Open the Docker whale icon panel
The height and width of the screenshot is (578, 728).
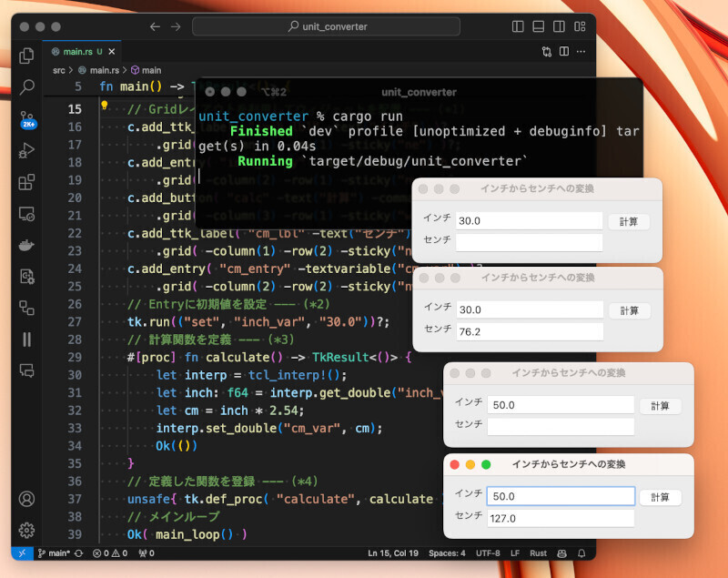point(26,245)
